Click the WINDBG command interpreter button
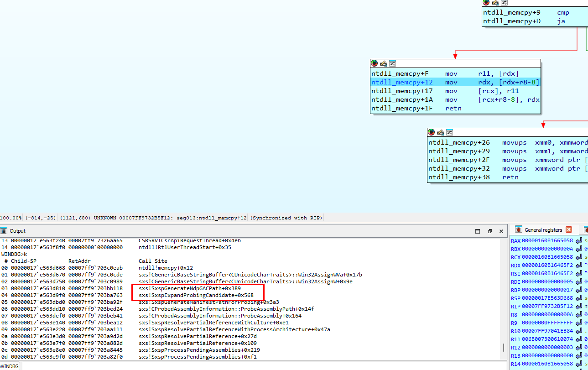Viewport: 588px width, 370px height. 10,366
